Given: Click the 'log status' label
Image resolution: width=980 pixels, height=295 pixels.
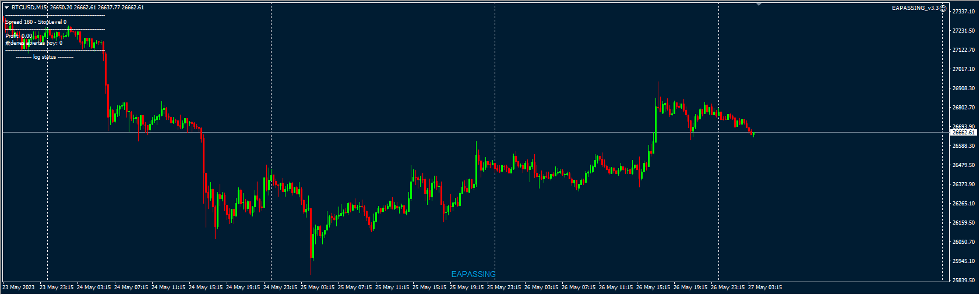Looking at the screenshot, I should 45,57.
